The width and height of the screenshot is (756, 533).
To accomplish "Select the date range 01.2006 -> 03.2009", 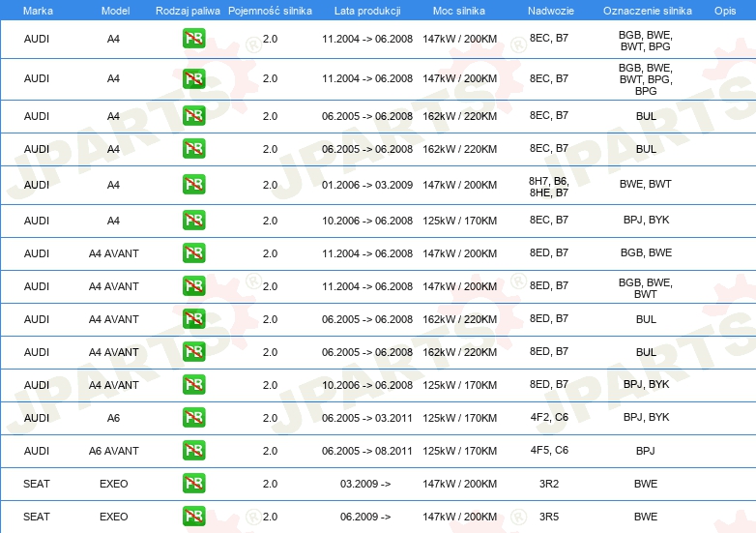I will (x=367, y=185).
